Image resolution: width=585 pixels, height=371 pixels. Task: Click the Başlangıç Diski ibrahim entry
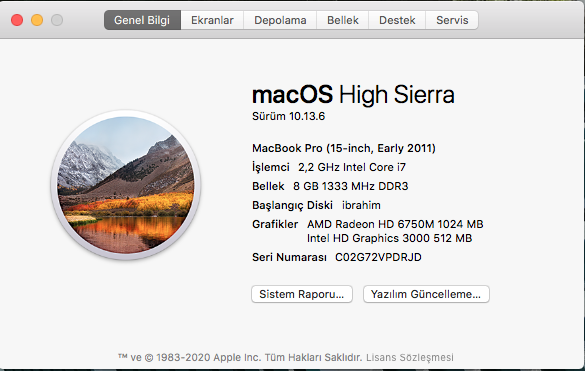316,206
